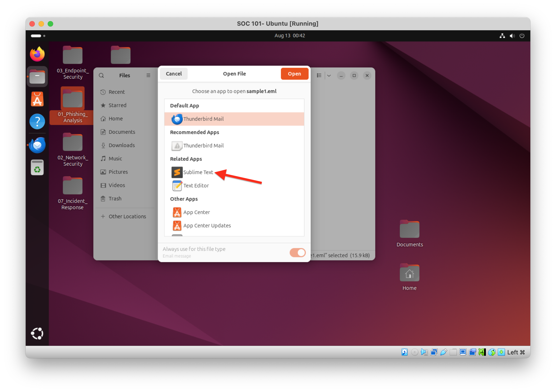Click the search icon in Files window
This screenshot has width=556, height=392.
[x=102, y=76]
